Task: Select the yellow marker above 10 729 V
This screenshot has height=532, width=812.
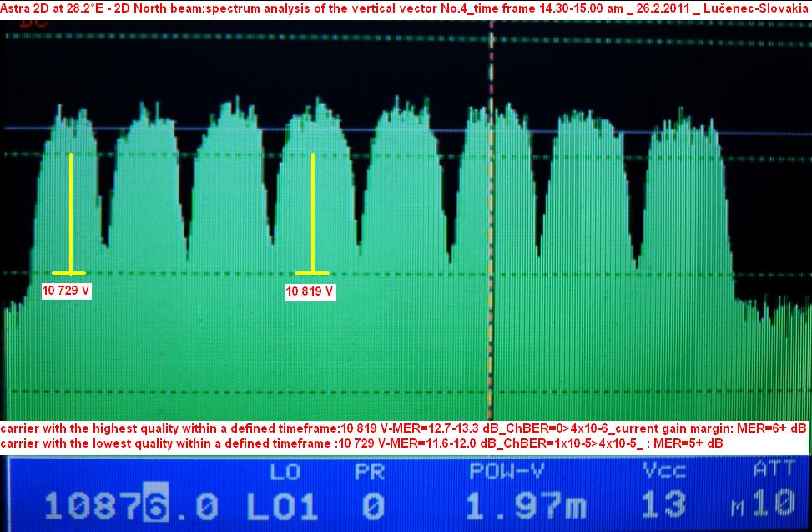Action: [70, 213]
